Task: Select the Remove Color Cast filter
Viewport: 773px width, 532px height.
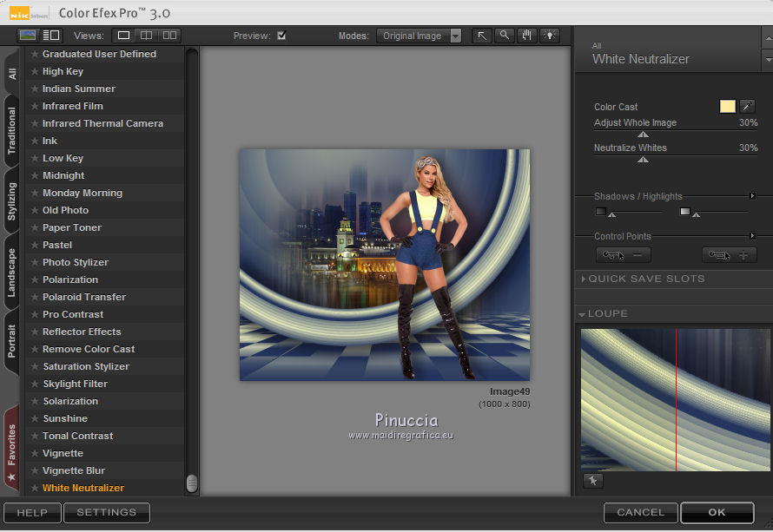Action: 105,349
